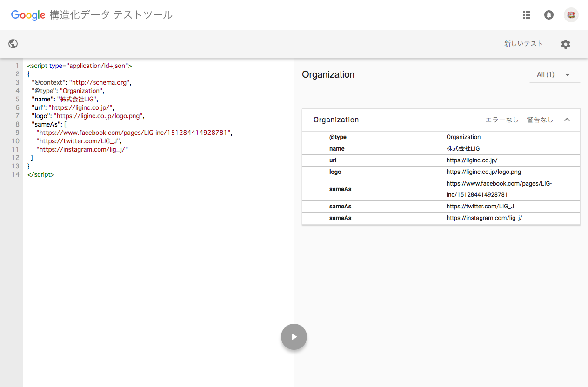Image resolution: width=588 pixels, height=387 pixels.
Task: Select the name row showing 株式会社LIG
Action: (x=441, y=149)
